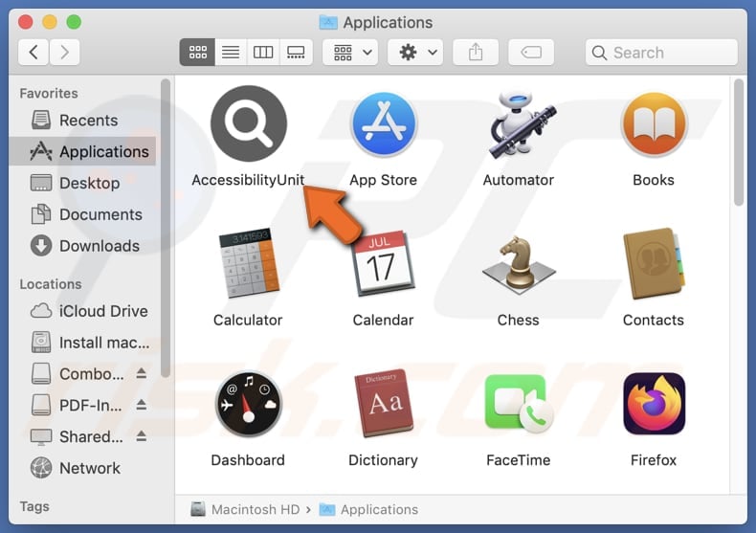
Task: Click the main content vertical scrollbar
Action: click(x=739, y=143)
